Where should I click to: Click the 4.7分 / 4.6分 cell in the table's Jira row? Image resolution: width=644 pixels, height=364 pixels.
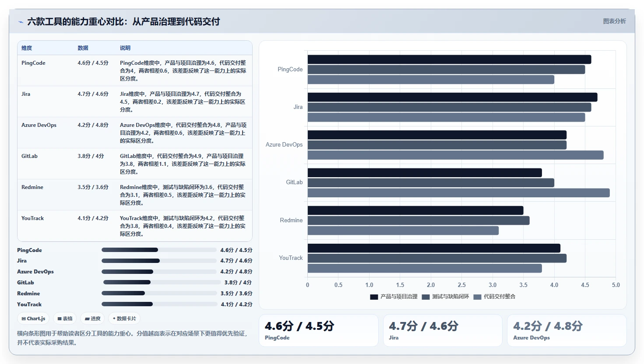(93, 94)
